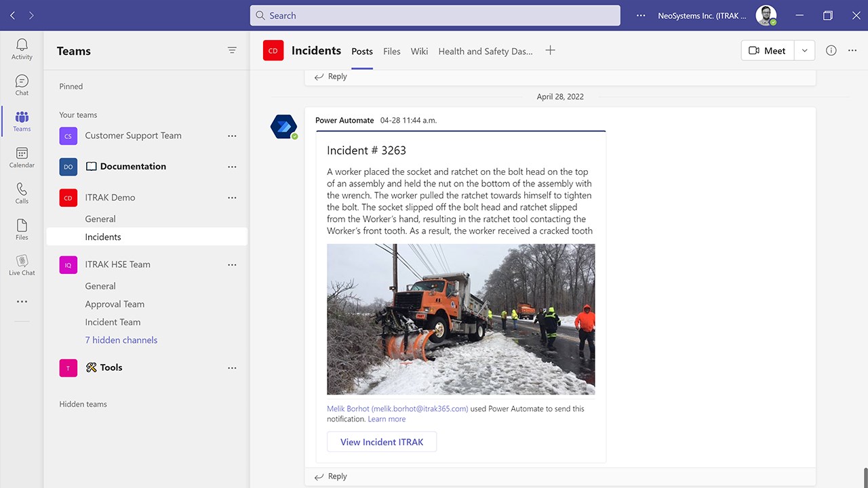This screenshot has width=868, height=488.
Task: Go back with the back arrow
Action: coord(13,15)
